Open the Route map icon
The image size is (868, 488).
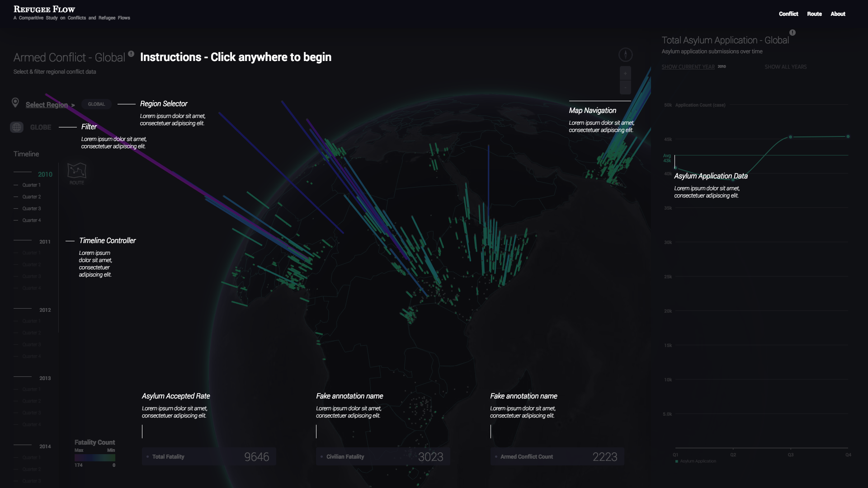click(x=77, y=171)
